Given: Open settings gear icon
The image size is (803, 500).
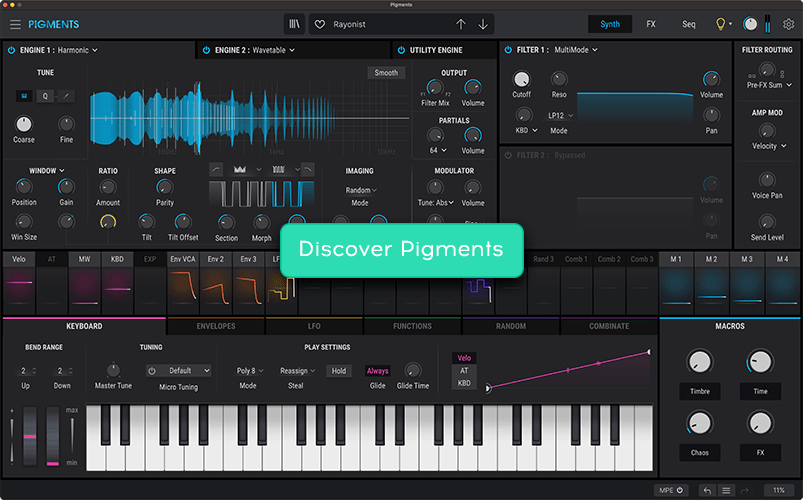Looking at the screenshot, I should coord(789,24).
